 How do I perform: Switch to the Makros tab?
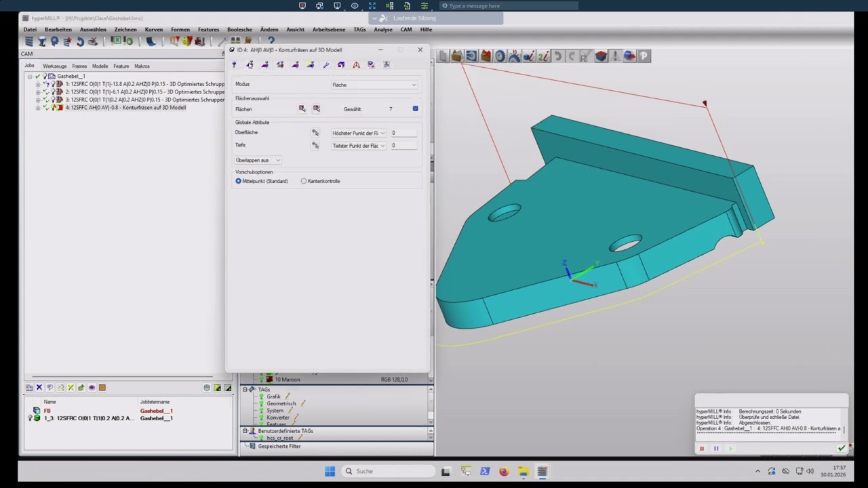point(142,66)
